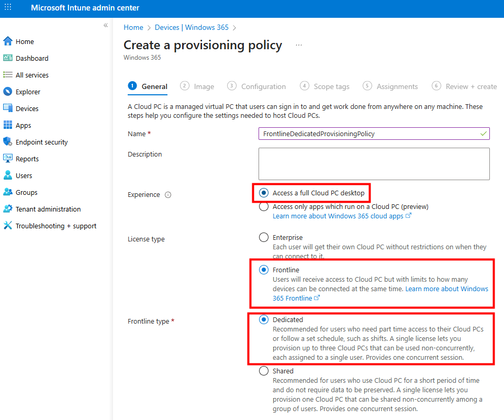504x420 pixels.
Task: Open Dashboard from the sidebar icon
Action: (7, 58)
